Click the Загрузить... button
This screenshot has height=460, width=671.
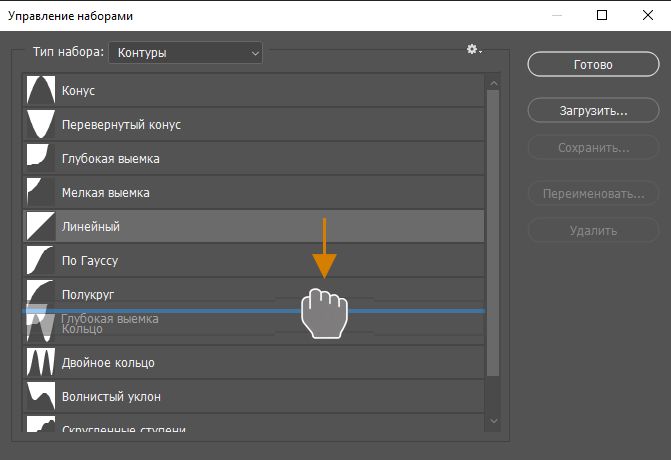593,110
